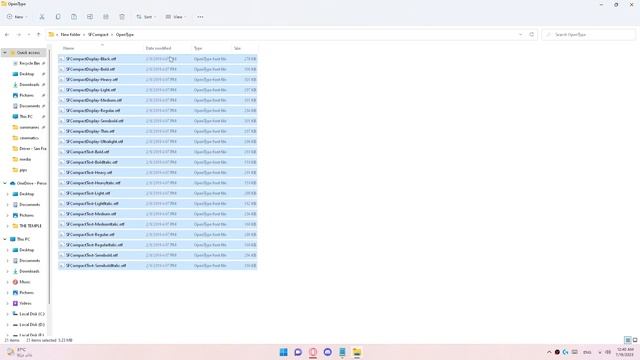Image resolution: width=640 pixels, height=360 pixels.
Task: Expand THE TEMPLE folder under OneDrive
Action: [7, 226]
